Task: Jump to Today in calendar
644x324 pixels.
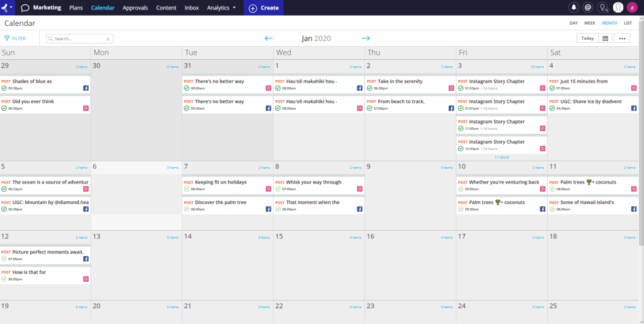Action: pyautogui.click(x=587, y=38)
